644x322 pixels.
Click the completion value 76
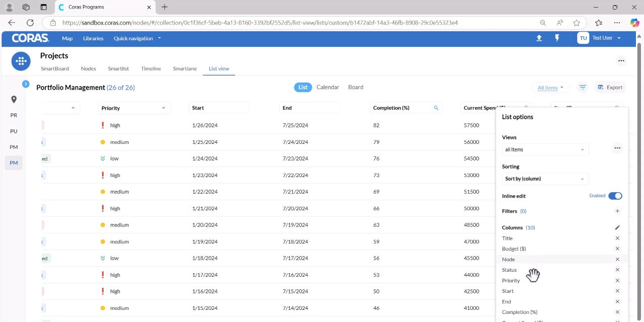376,158
